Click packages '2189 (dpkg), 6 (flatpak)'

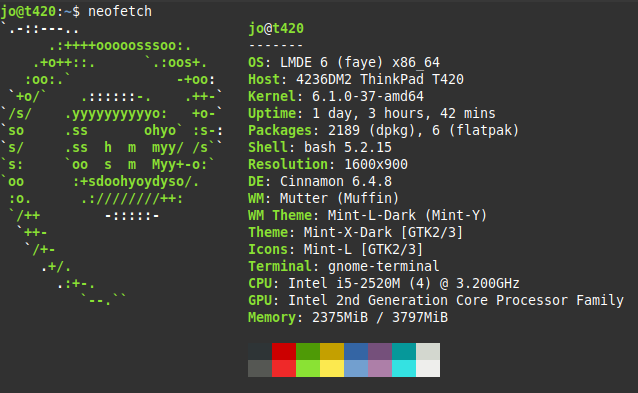(424, 130)
